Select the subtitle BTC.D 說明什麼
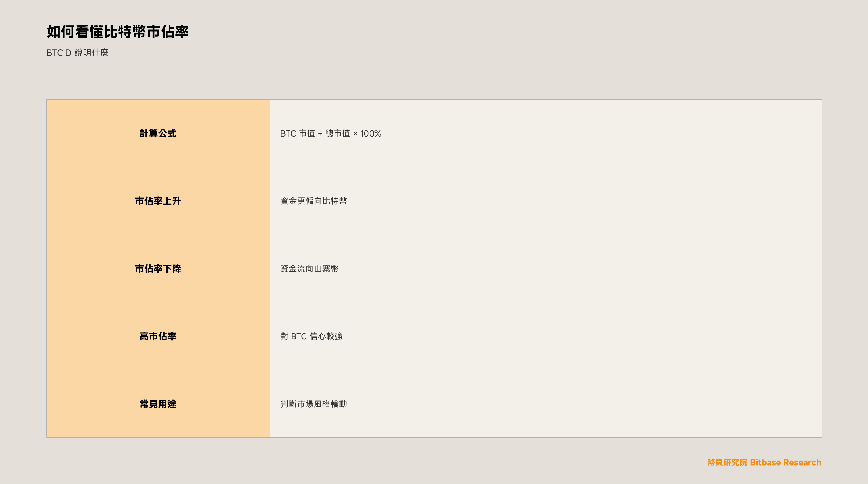 (x=77, y=53)
